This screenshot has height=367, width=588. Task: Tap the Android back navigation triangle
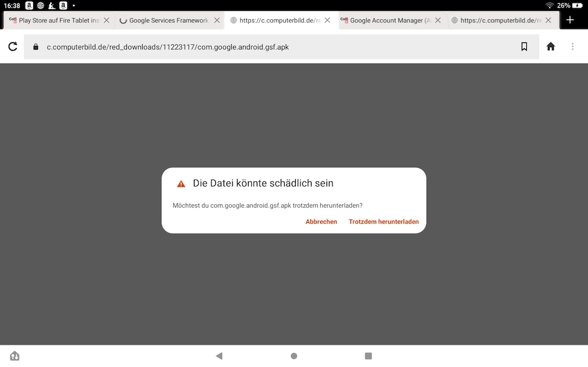(x=219, y=356)
